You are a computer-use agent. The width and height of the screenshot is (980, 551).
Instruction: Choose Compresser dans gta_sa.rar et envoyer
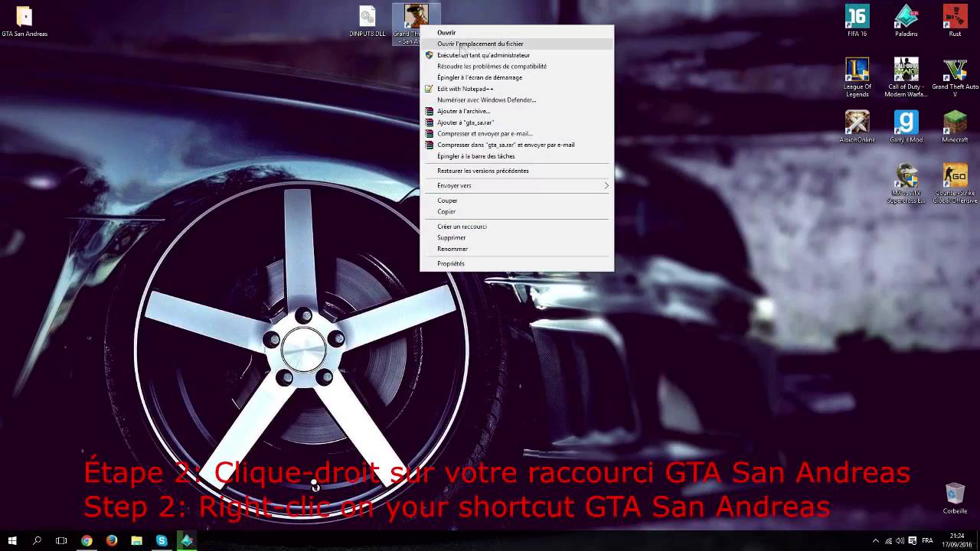[517, 145]
